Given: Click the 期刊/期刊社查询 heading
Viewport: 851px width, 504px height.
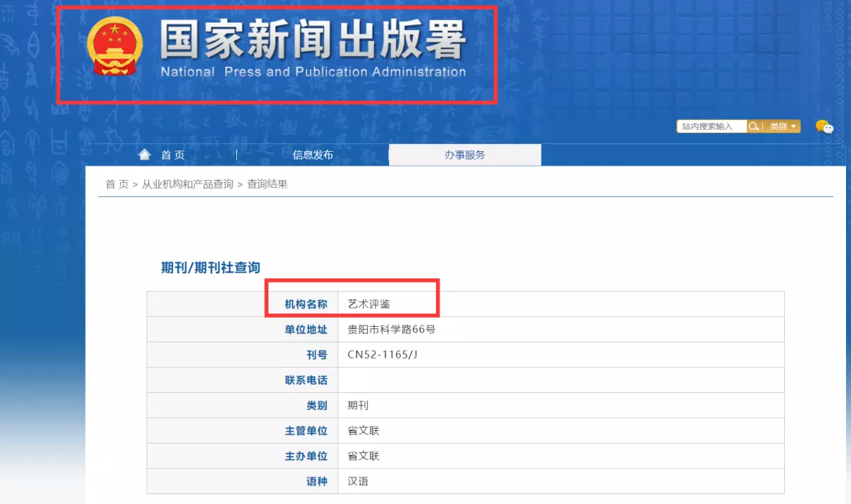Looking at the screenshot, I should (210, 268).
